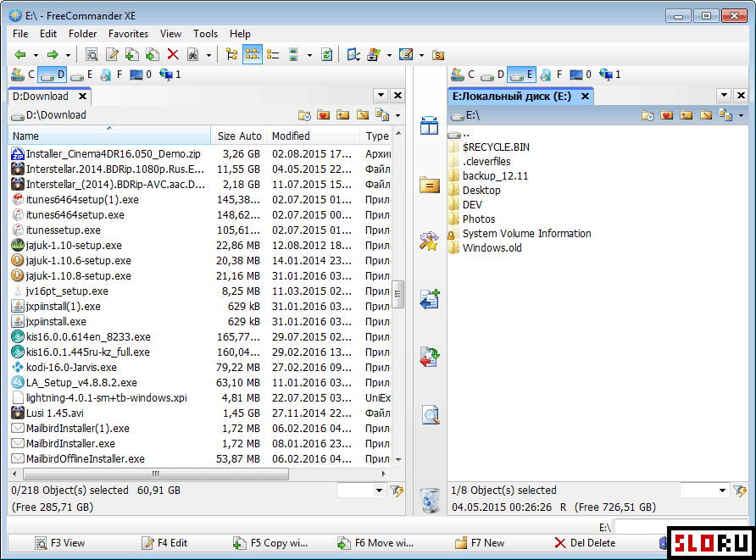Open left panel tab list dropdown
The height and width of the screenshot is (560, 756).
(x=381, y=96)
